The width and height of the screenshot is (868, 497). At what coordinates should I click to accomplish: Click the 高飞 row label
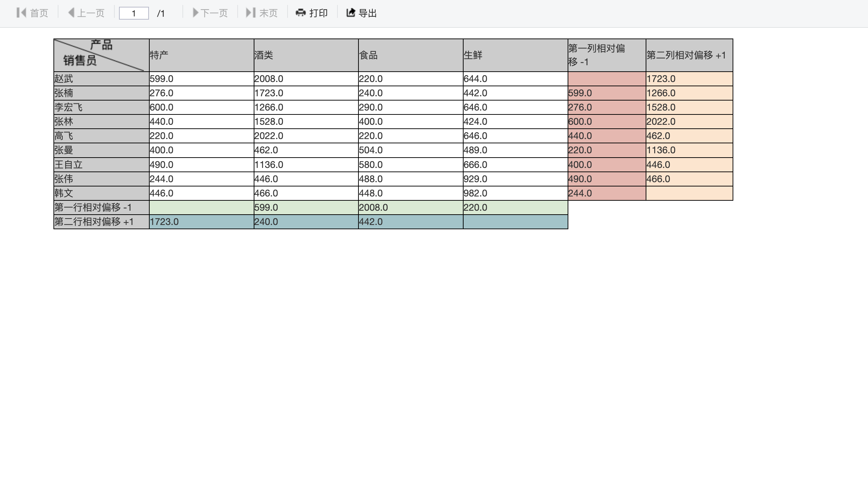tap(102, 136)
